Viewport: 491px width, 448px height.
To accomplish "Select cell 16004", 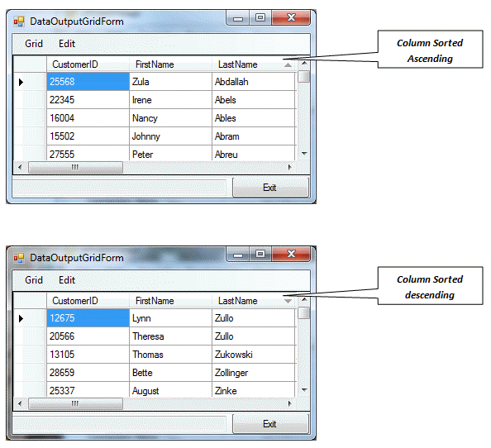I will coord(88,118).
